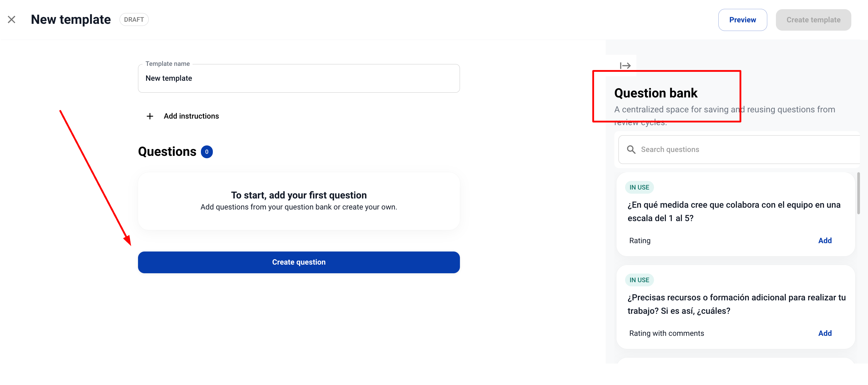The width and height of the screenshot is (868, 385).
Task: Collapse the Question bank side panel
Action: 625,66
